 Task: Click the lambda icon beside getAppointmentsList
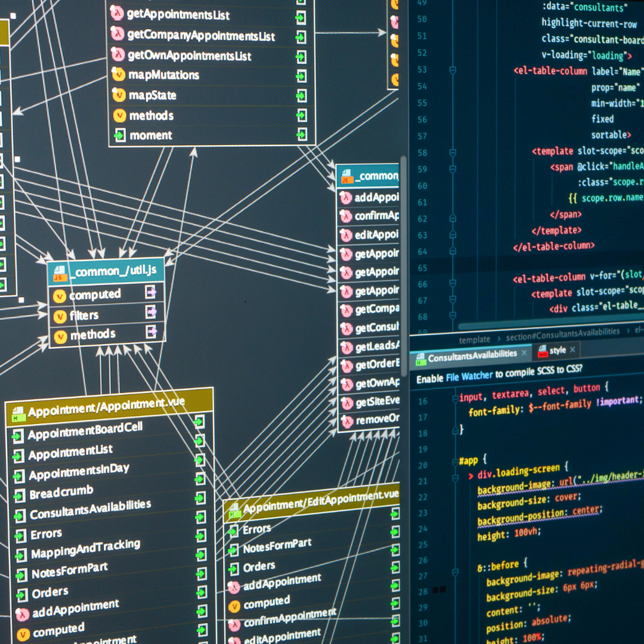(x=117, y=14)
